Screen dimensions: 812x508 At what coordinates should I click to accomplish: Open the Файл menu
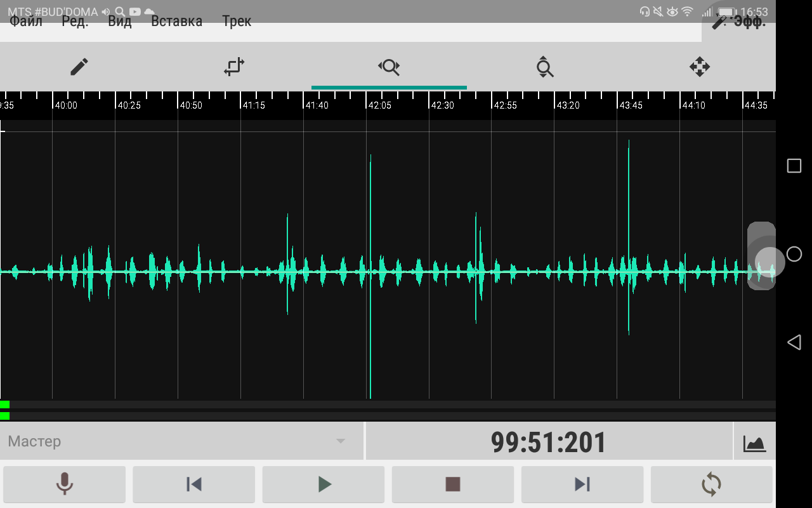tap(26, 22)
